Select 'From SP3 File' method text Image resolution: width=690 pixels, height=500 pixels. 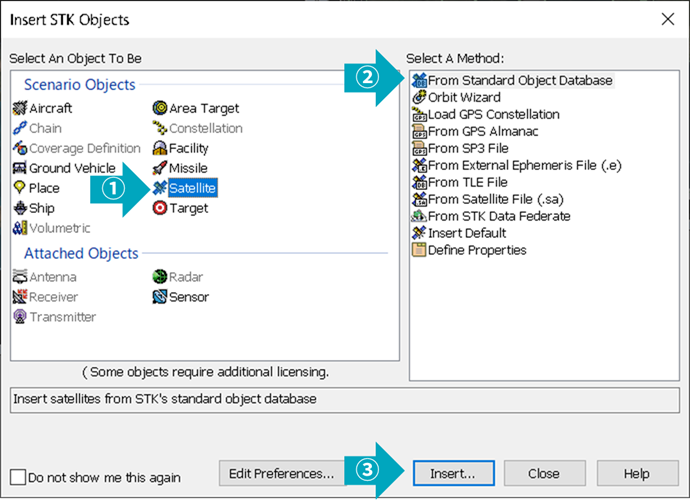point(468,148)
